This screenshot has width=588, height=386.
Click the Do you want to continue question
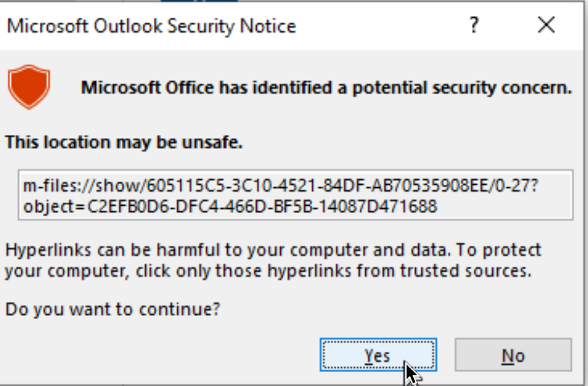point(112,310)
